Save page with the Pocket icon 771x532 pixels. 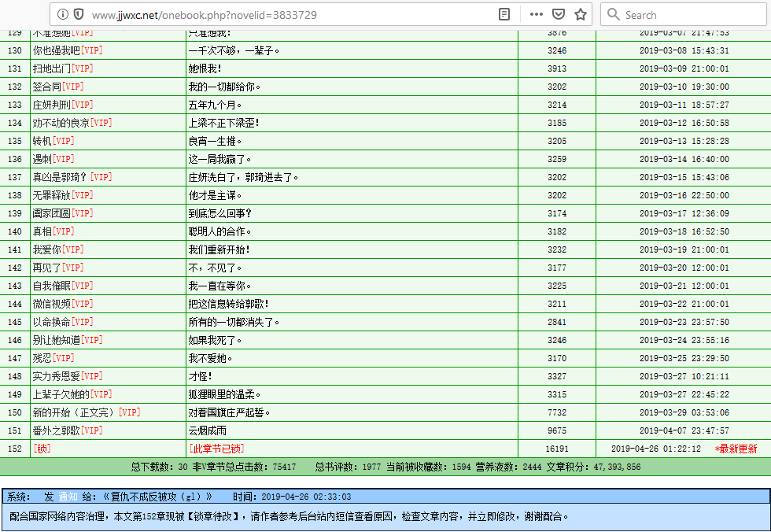pos(558,14)
